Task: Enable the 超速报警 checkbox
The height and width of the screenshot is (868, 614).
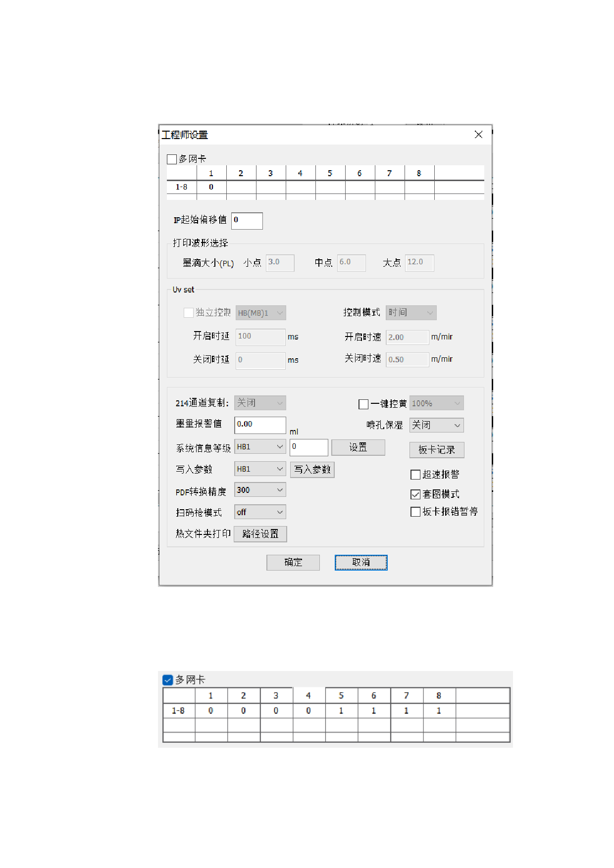Action: coord(415,475)
